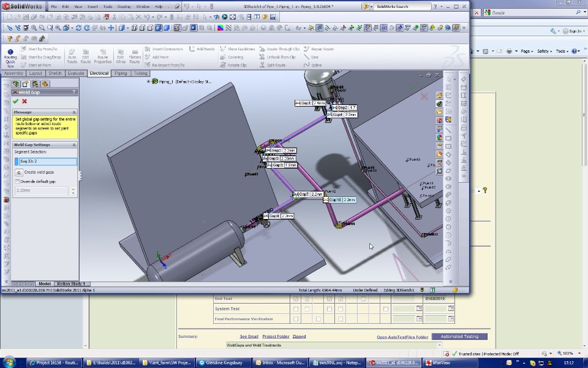Tick first Final Performance Verification checkbox
Screen dimensions: 588x368
click(x=296, y=319)
